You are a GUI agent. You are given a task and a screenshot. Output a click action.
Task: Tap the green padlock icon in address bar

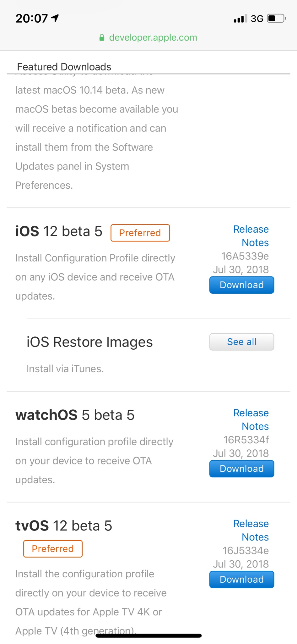[x=102, y=38]
